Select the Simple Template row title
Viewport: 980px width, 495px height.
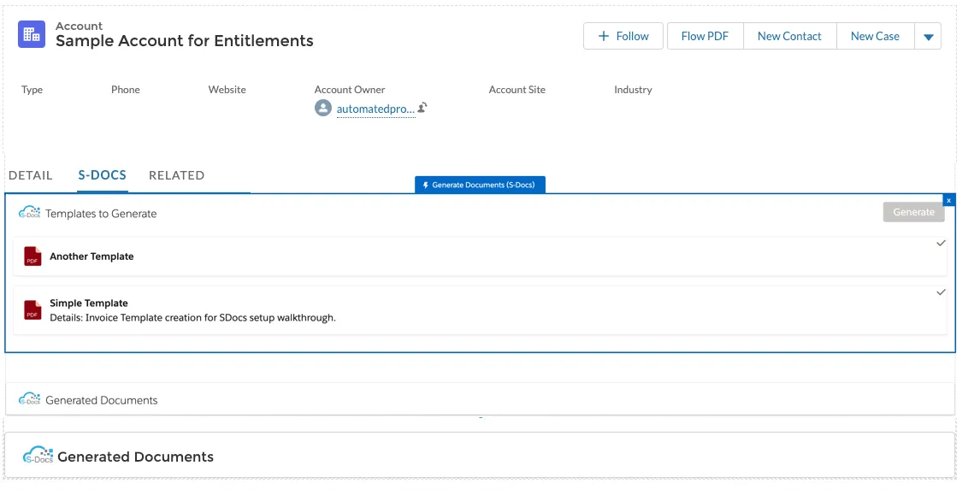(x=89, y=303)
